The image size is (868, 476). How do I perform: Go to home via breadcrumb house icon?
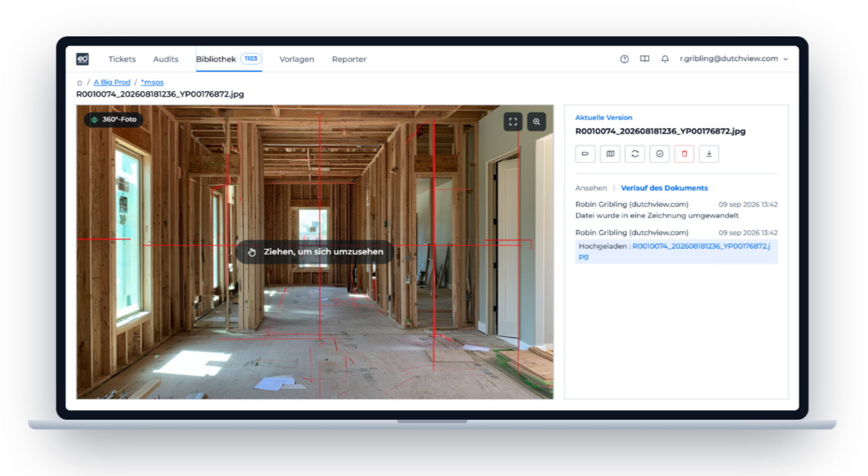[80, 83]
